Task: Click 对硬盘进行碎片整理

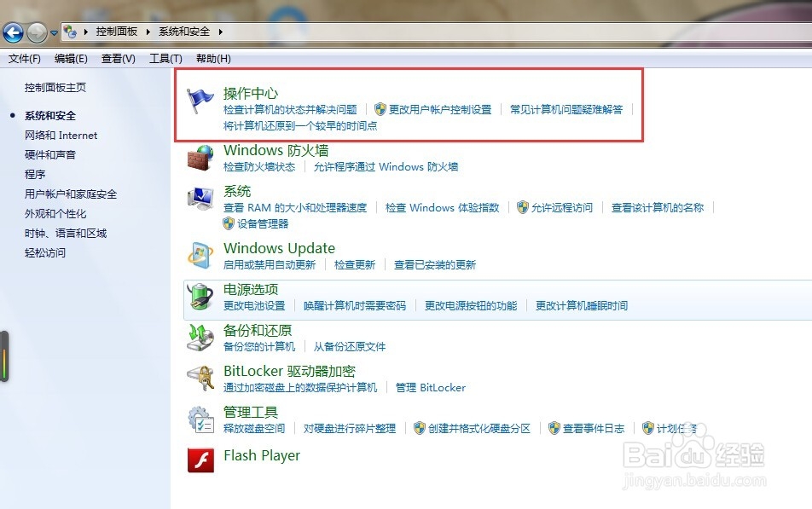Action: 350,428
